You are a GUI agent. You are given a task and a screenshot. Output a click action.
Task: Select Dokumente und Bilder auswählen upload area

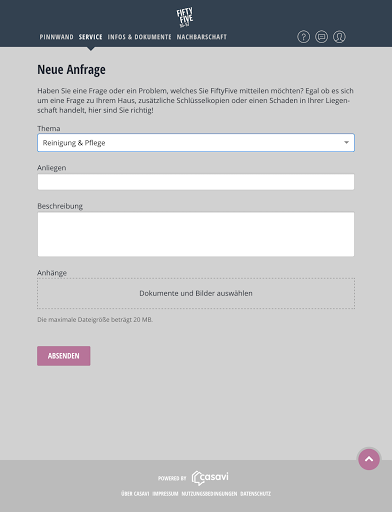click(196, 293)
